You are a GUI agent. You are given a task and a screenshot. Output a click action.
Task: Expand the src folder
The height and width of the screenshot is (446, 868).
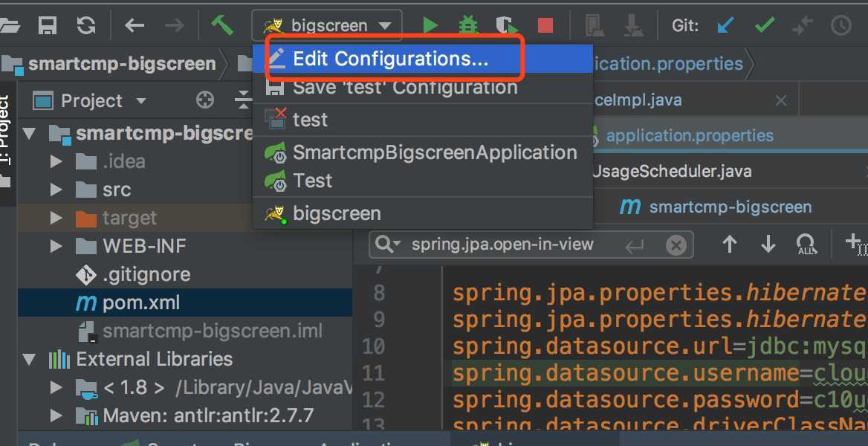56,190
